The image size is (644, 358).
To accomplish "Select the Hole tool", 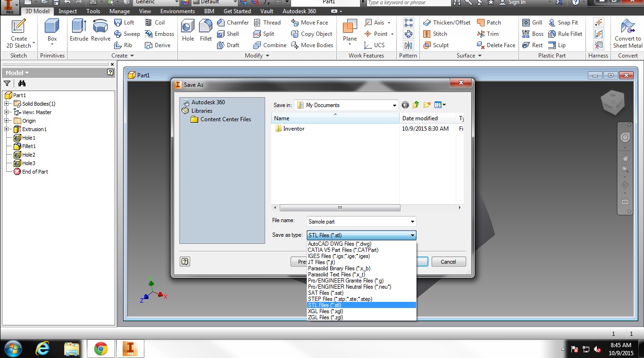I will (188, 31).
